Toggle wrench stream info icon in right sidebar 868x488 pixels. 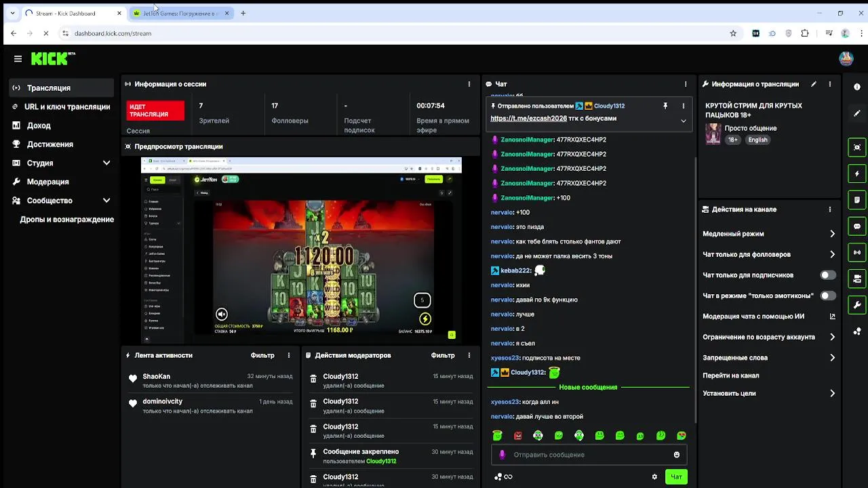(857, 305)
